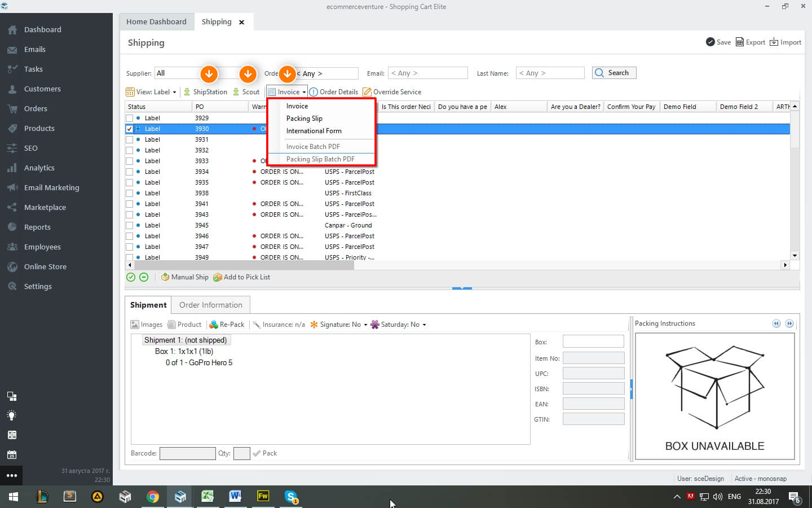Check the box for PO 3934
Viewport: 812px width, 508px height.
[130, 172]
